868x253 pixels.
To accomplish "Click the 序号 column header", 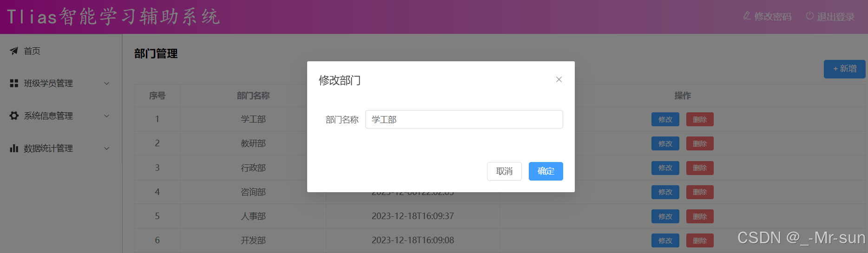I will (157, 96).
